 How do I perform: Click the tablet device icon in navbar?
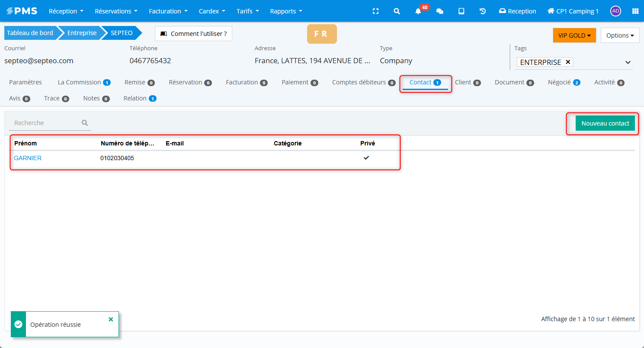tap(461, 11)
